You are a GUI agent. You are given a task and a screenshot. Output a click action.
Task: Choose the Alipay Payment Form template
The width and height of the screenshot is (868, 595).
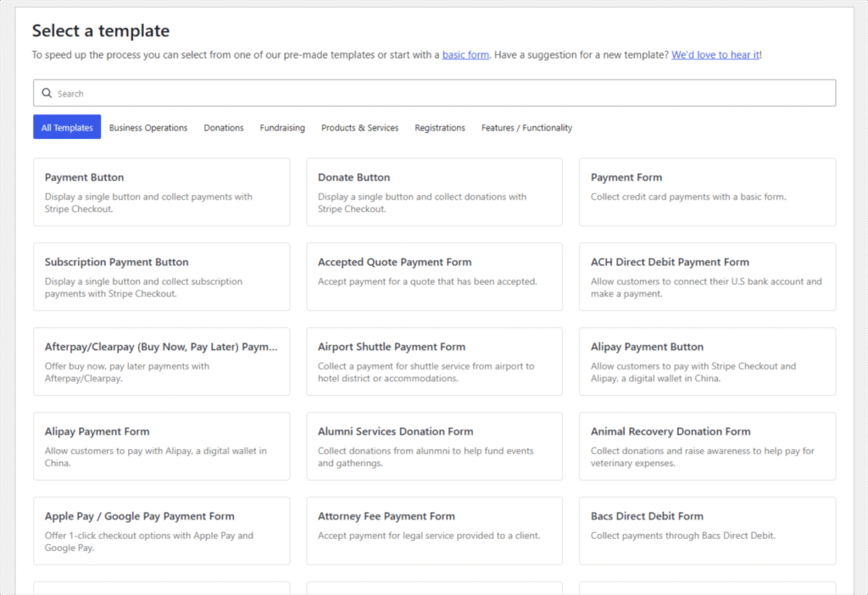[162, 446]
